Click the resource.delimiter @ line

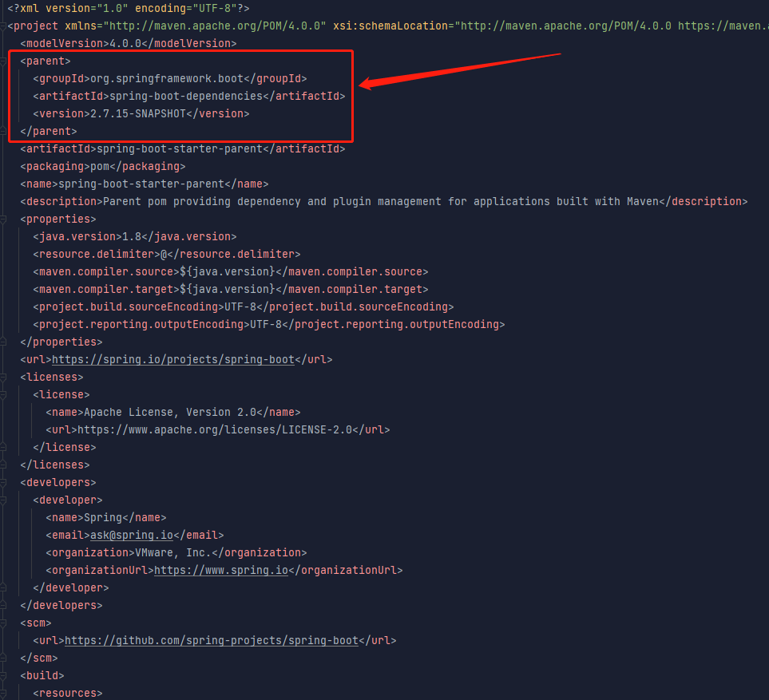[167, 254]
